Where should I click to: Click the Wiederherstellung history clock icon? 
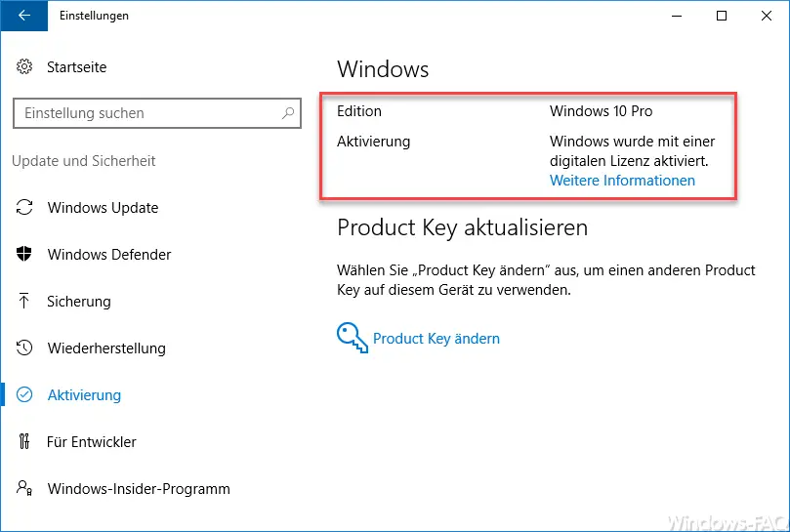(24, 348)
